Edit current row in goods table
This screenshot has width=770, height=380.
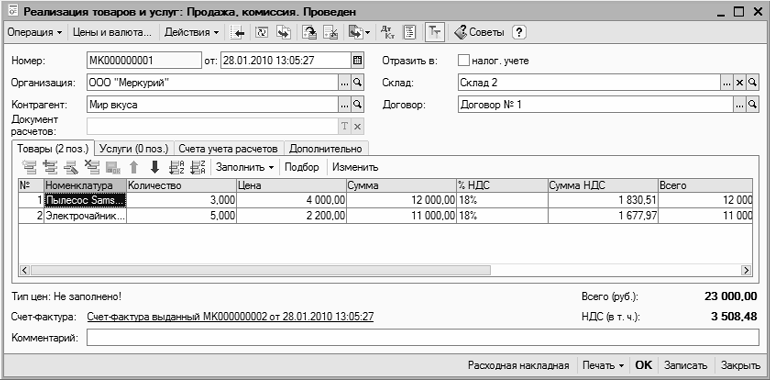click(x=71, y=167)
